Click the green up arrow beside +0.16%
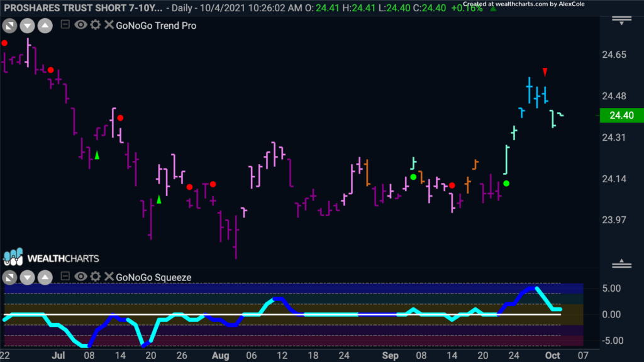 pyautogui.click(x=493, y=8)
